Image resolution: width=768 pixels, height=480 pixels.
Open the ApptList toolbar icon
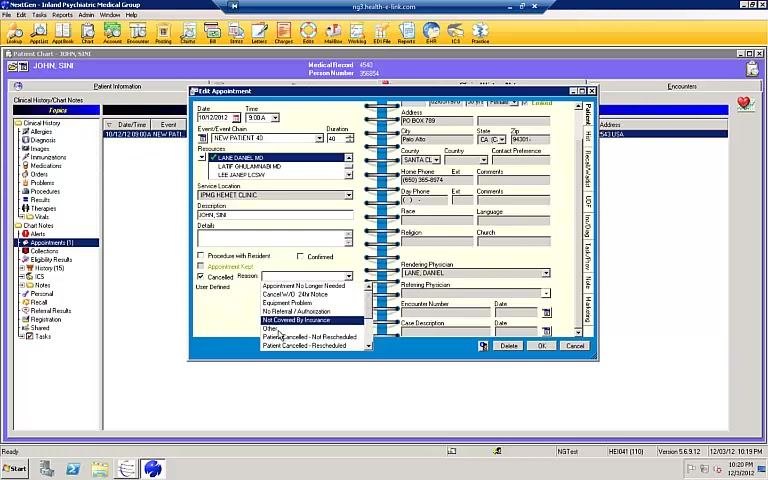[x=38, y=33]
